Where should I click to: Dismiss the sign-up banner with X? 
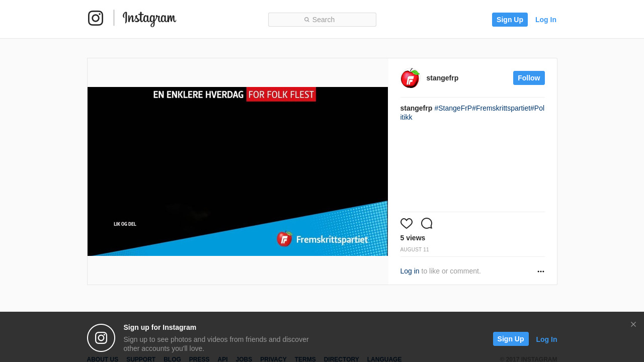633,324
